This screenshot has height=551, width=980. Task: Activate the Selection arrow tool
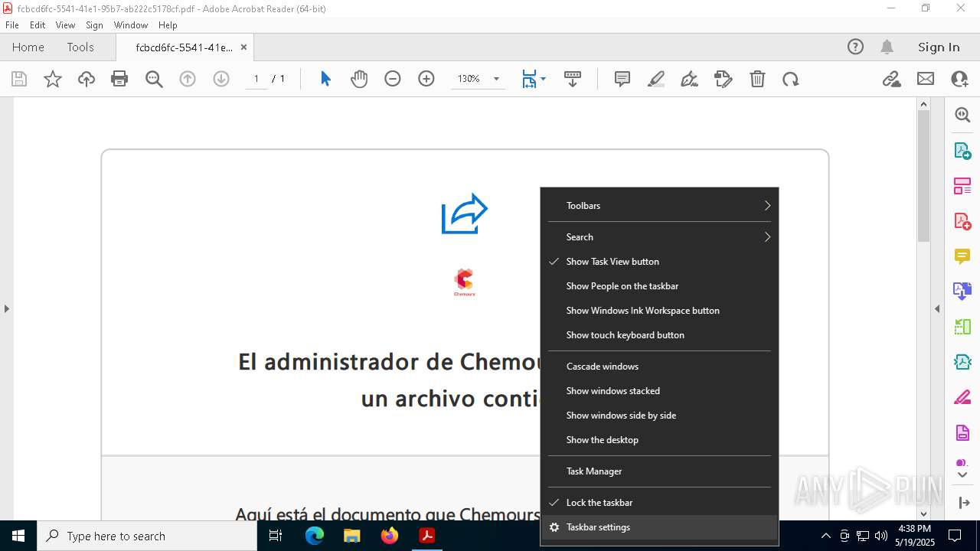coord(325,79)
